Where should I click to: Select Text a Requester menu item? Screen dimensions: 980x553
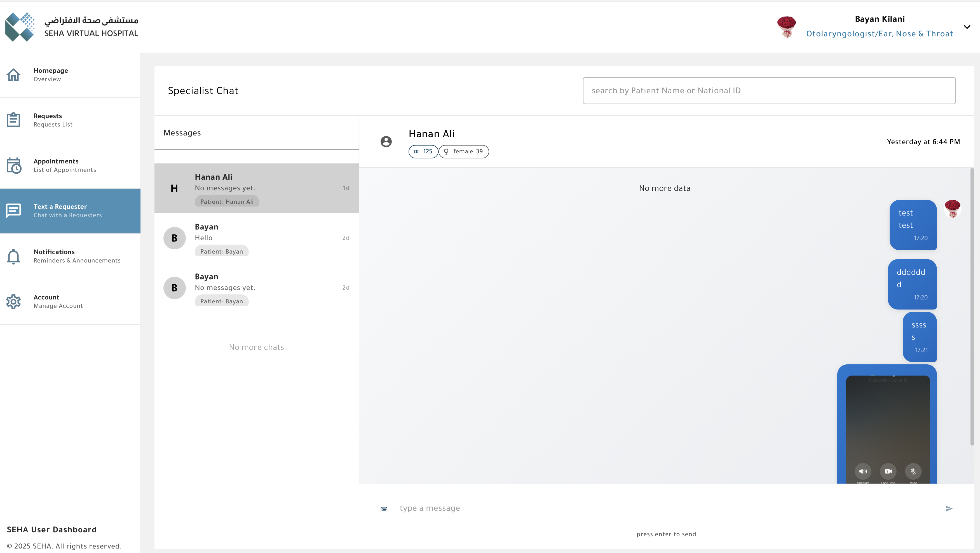point(71,211)
